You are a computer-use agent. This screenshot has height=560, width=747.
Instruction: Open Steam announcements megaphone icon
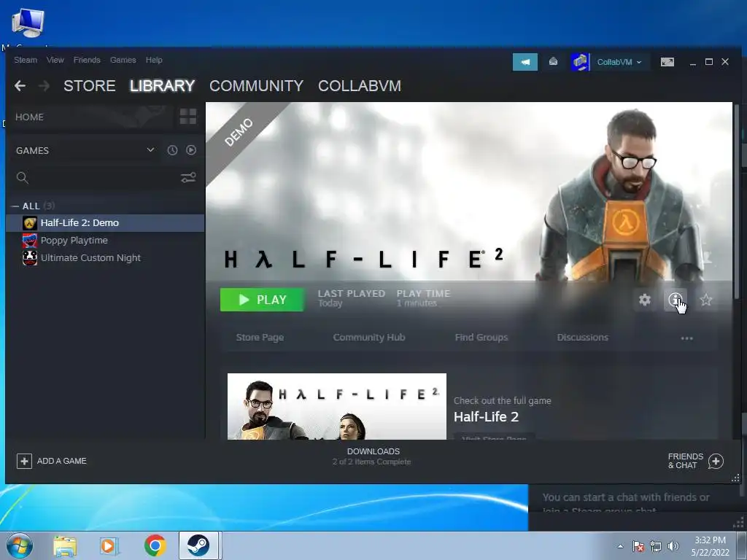click(x=525, y=62)
